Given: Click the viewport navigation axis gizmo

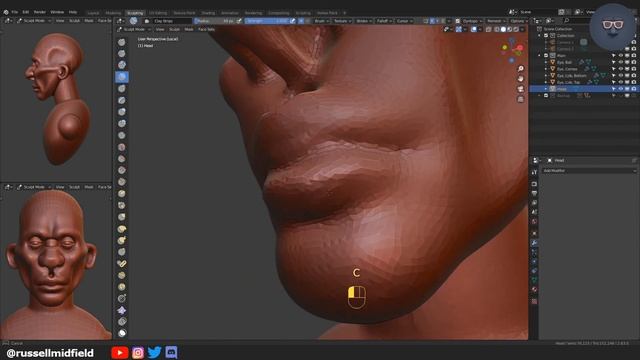Looking at the screenshot, I should click(512, 50).
